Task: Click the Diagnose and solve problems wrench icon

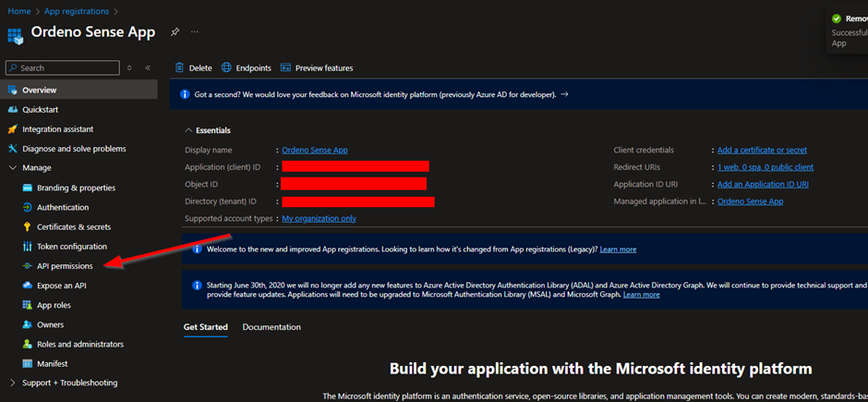Action: click(13, 149)
